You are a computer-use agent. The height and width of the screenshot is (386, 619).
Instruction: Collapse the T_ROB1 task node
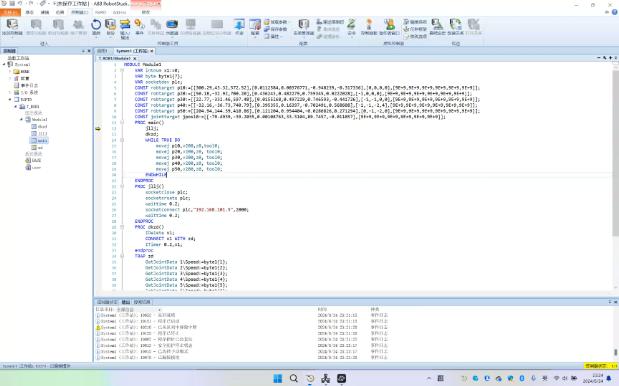16,107
